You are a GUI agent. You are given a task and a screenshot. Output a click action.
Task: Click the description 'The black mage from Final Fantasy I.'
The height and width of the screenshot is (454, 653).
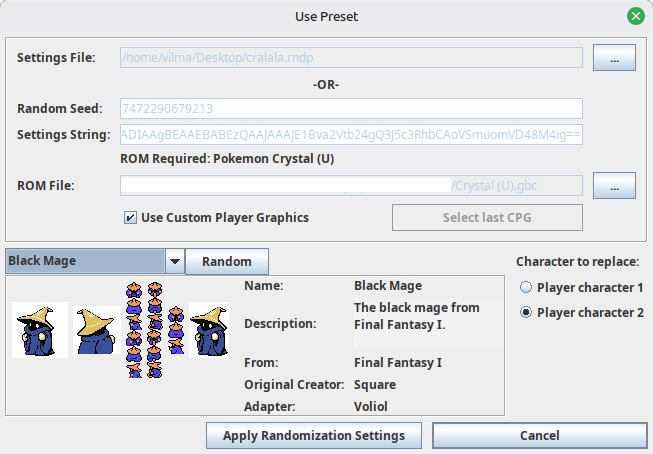click(416, 316)
